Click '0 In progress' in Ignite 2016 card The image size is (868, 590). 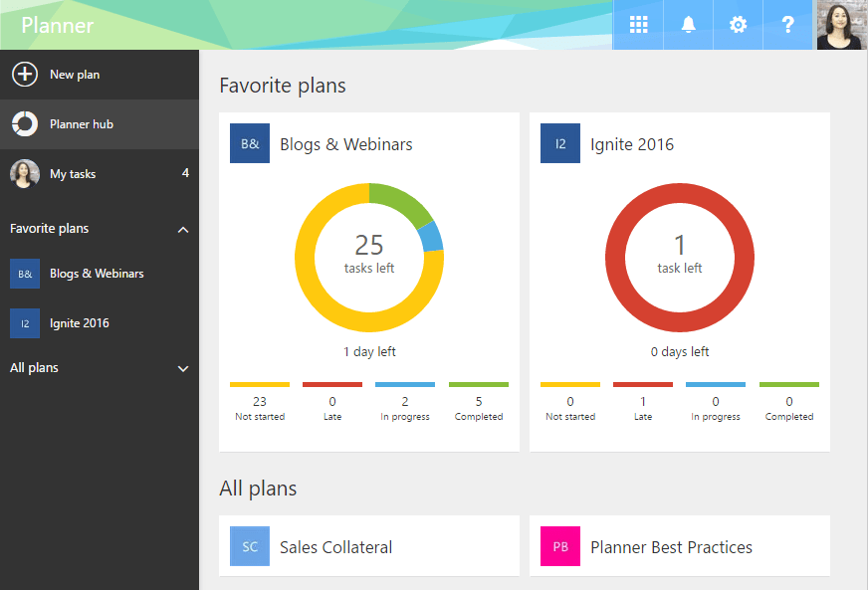[x=716, y=409]
